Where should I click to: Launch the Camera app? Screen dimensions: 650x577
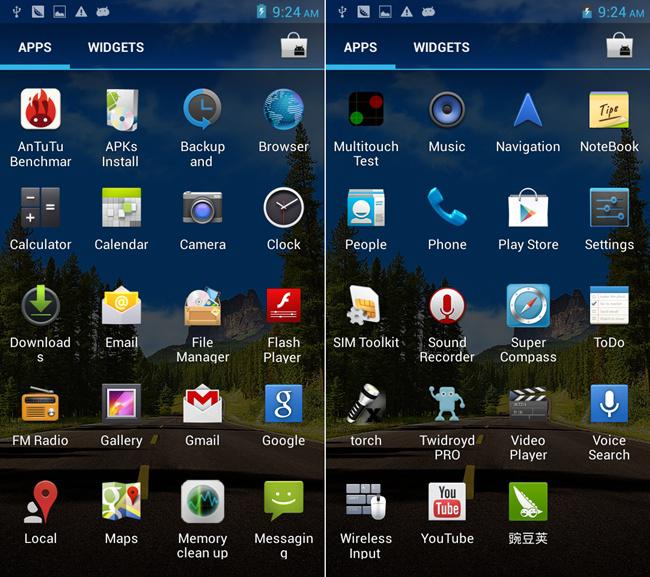pos(202,207)
